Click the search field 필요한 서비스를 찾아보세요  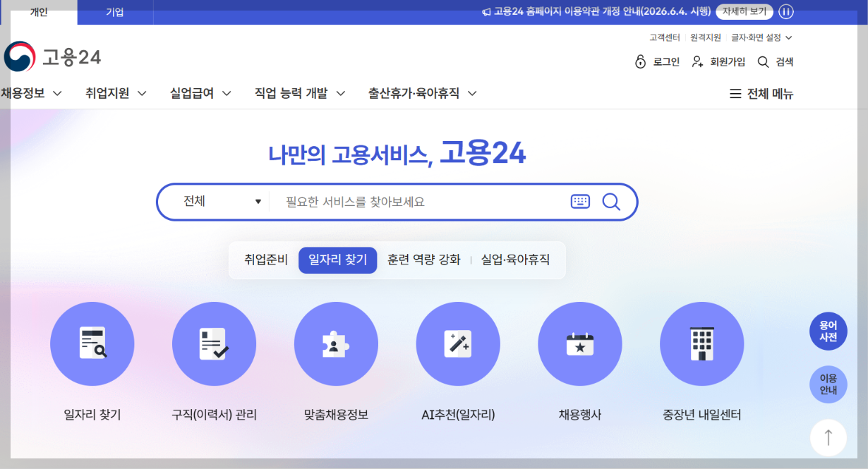[x=419, y=202]
